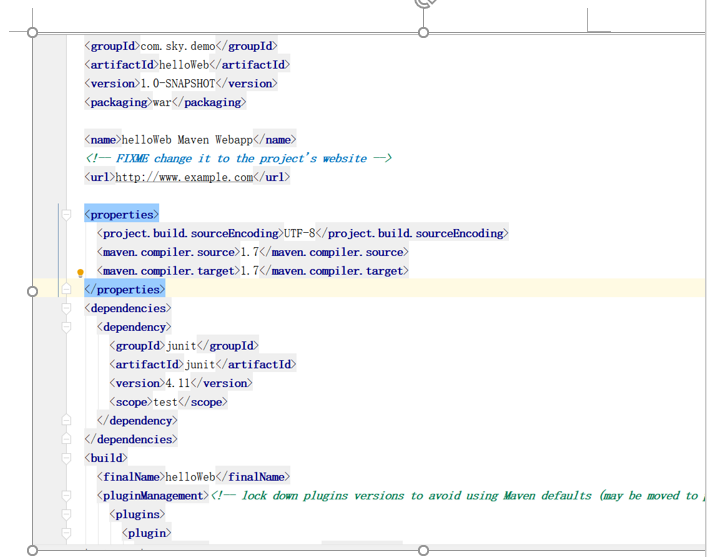
Task: Collapse the opening properties tag fold marker
Action: coord(66,215)
